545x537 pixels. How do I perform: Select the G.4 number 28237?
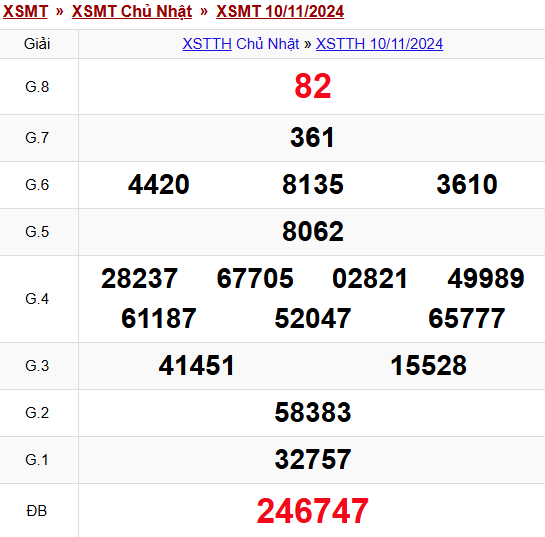pyautogui.click(x=139, y=279)
